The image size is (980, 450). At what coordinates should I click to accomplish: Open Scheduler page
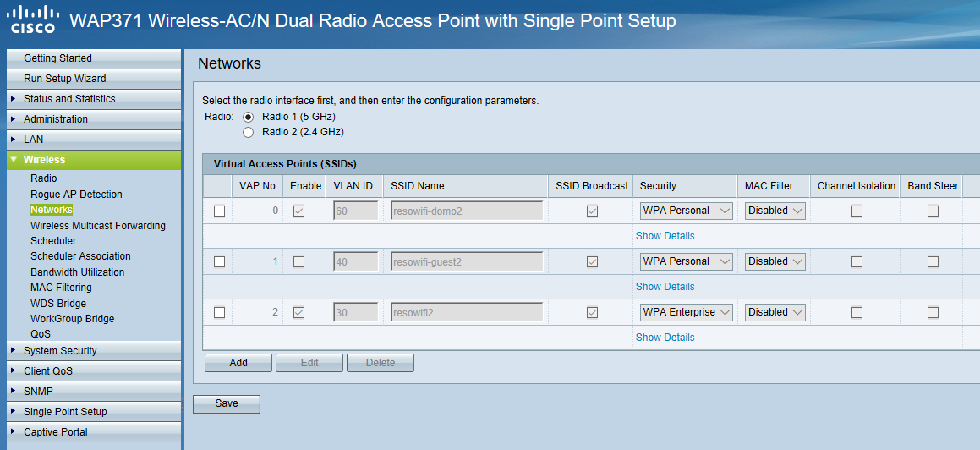tap(53, 240)
